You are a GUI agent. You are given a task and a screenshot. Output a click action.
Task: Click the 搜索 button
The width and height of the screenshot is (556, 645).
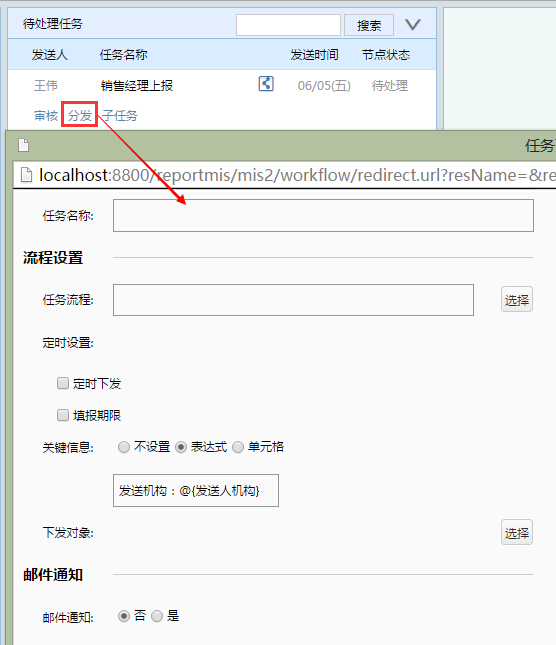pos(369,25)
